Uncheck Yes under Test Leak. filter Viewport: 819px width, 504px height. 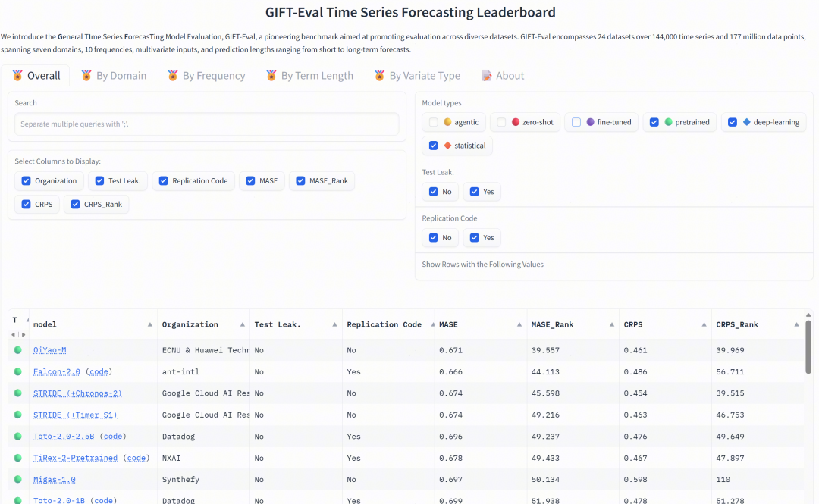[x=474, y=192]
